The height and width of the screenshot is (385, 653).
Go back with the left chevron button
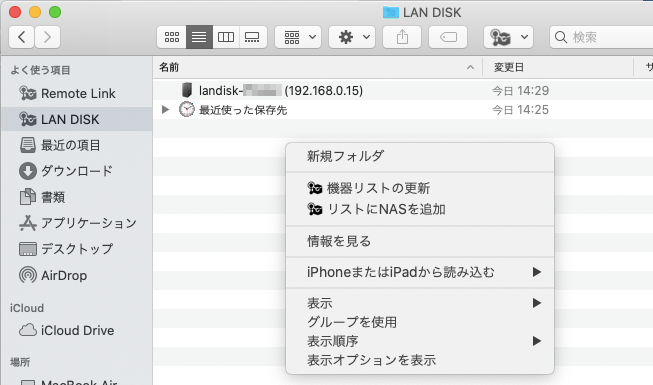pos(22,37)
